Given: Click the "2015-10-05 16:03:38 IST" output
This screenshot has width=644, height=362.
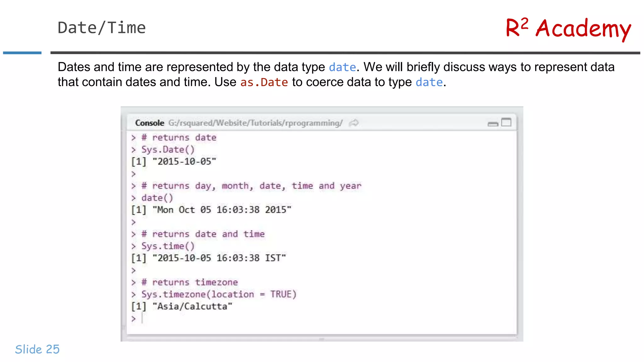Looking at the screenshot, I should [x=219, y=258].
